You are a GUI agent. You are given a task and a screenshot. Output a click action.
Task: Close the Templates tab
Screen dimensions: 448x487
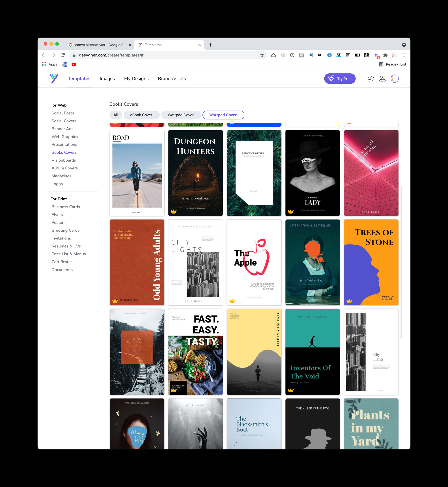pos(199,45)
